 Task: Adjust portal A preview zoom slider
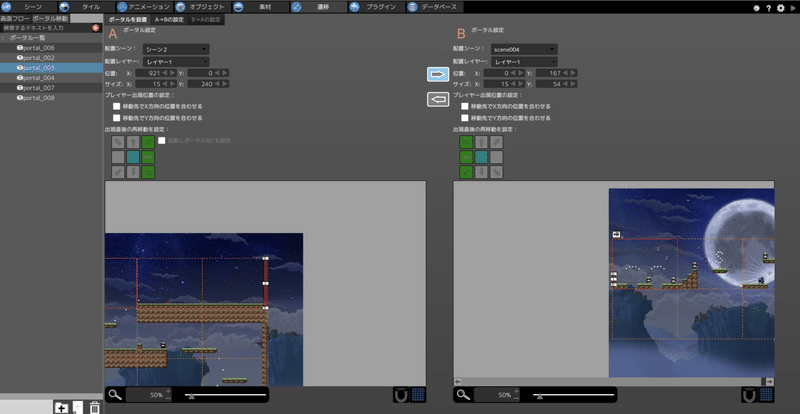point(224,395)
